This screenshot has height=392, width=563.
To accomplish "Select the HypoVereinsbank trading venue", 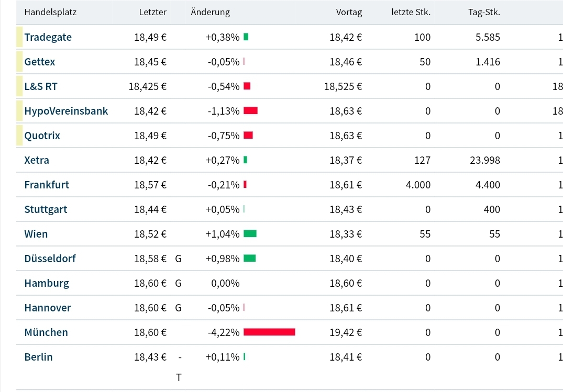I will point(66,111).
